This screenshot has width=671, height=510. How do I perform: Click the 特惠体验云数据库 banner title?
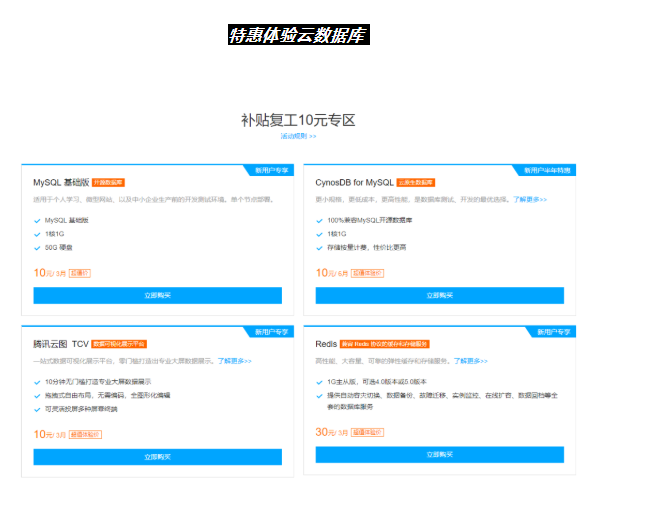tap(299, 35)
